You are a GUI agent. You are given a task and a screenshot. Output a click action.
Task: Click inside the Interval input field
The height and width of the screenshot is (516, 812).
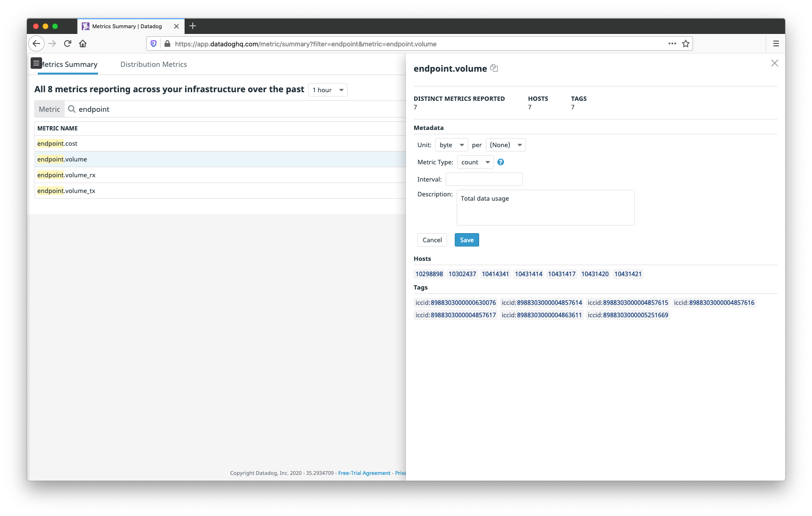pyautogui.click(x=484, y=179)
